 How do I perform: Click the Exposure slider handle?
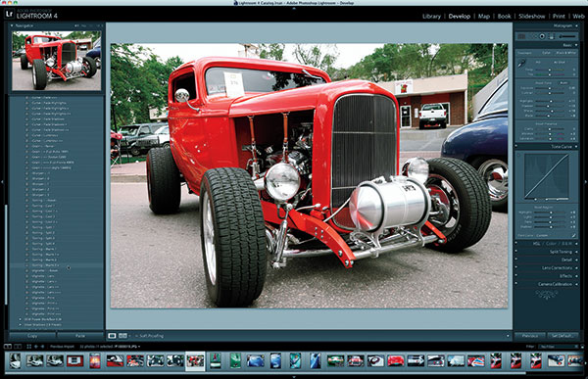point(550,88)
